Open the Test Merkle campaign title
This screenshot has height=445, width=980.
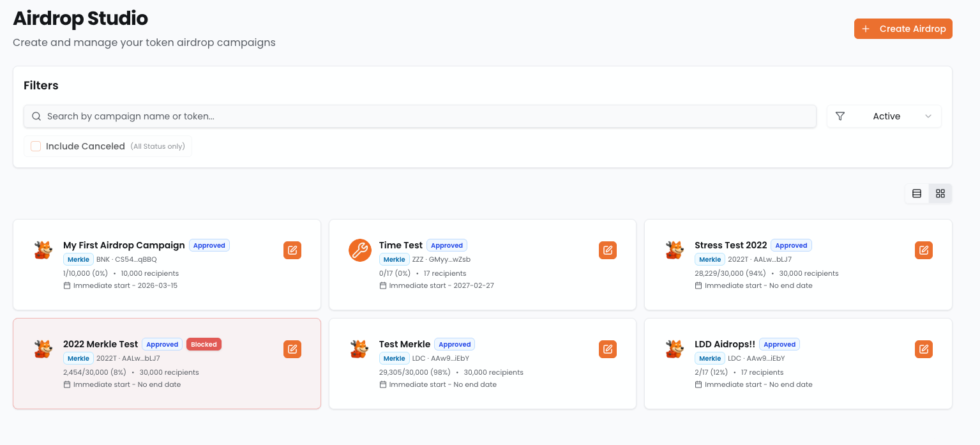[x=405, y=344]
